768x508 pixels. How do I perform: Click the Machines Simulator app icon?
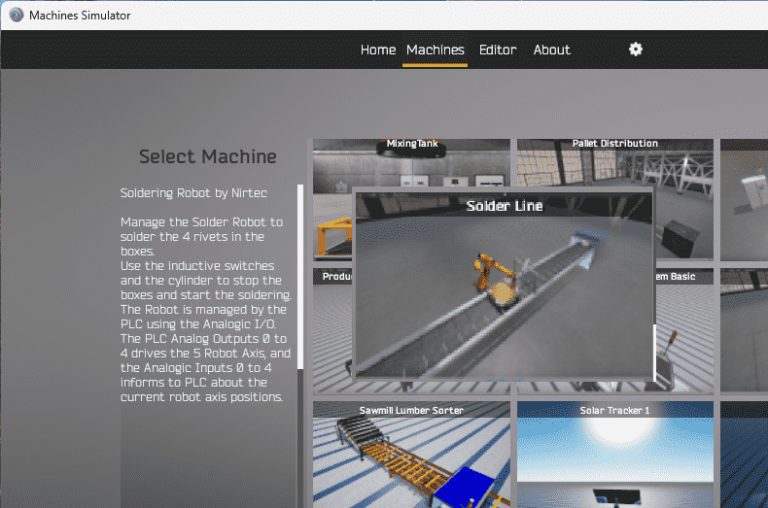(15, 15)
